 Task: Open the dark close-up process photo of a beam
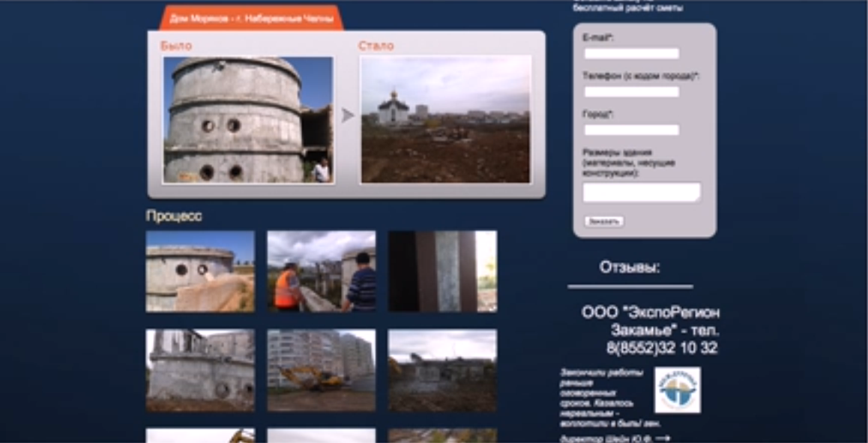click(x=442, y=271)
